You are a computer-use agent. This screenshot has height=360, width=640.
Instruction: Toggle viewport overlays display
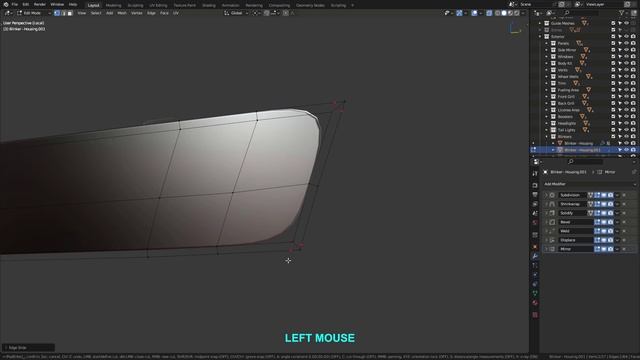(x=474, y=13)
